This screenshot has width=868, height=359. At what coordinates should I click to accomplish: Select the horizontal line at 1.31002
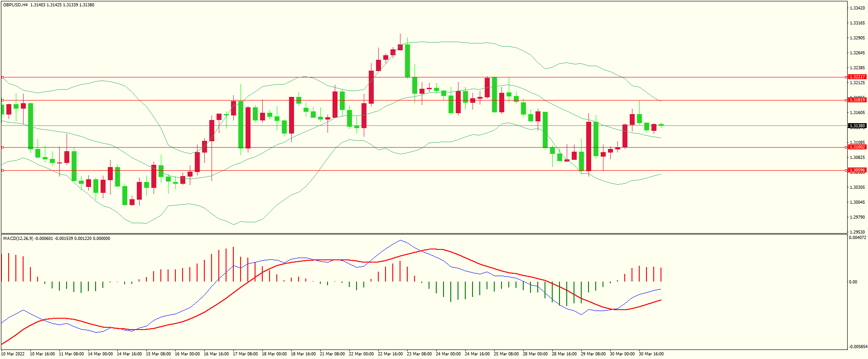coord(424,148)
